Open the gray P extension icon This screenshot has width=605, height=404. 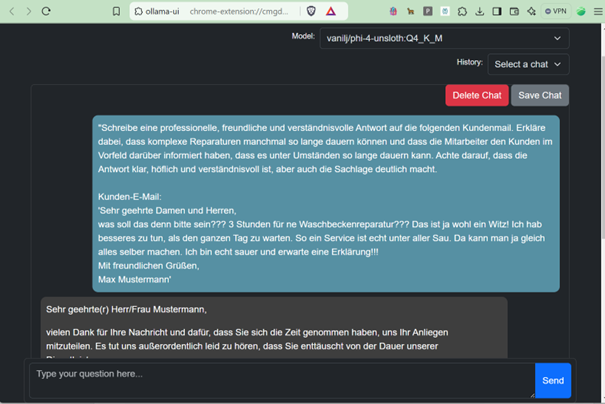point(428,11)
